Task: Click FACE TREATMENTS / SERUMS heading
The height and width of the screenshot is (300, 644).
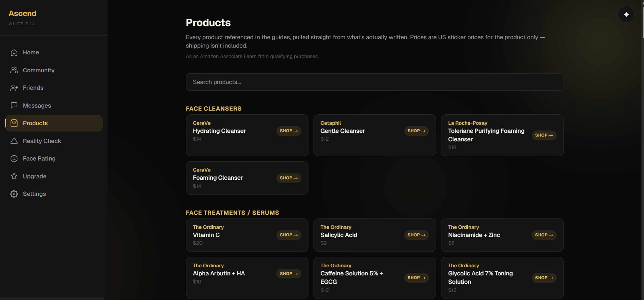Action: 232,213
